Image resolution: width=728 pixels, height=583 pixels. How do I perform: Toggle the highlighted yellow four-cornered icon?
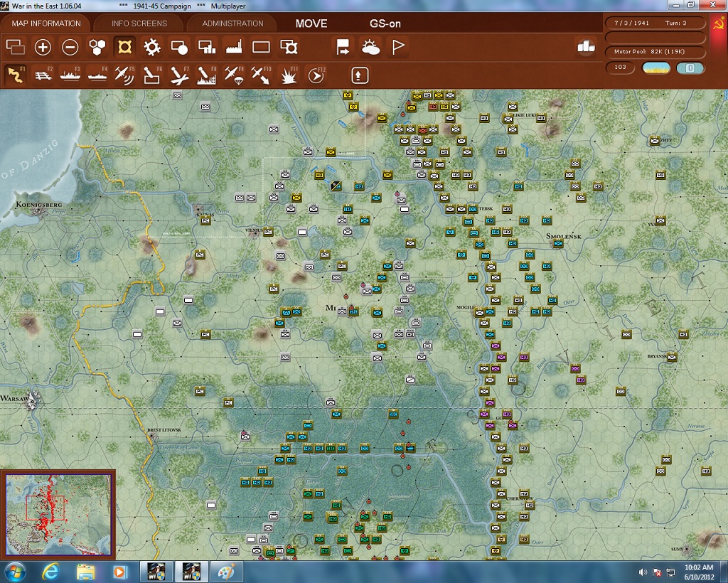pyautogui.click(x=124, y=47)
